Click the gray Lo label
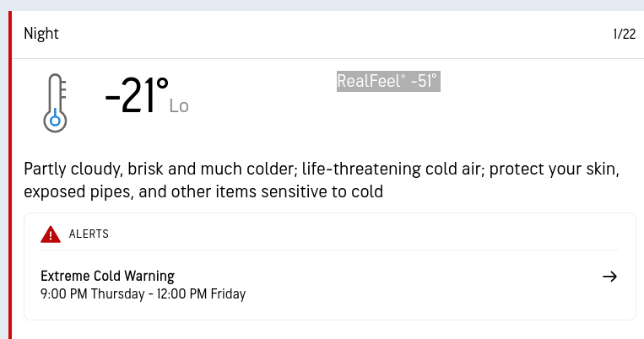Image resolution: width=644 pixels, height=339 pixels. pyautogui.click(x=179, y=106)
